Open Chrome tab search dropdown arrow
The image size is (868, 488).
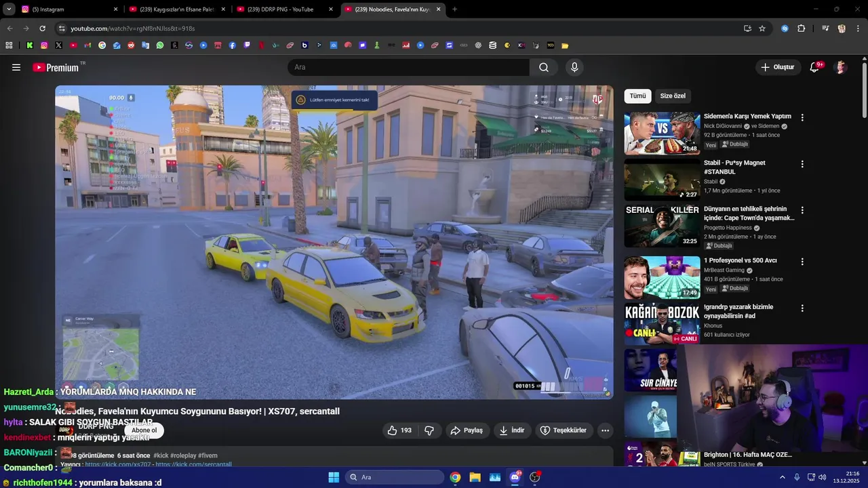(x=9, y=9)
